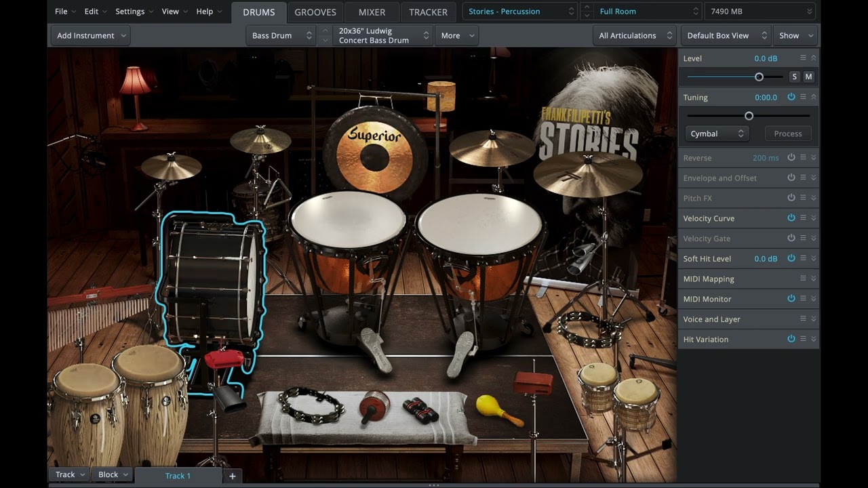This screenshot has height=488, width=868.
Task: Open the 20x36" Ludwig Concert Bass Drum selector
Action: pos(384,35)
